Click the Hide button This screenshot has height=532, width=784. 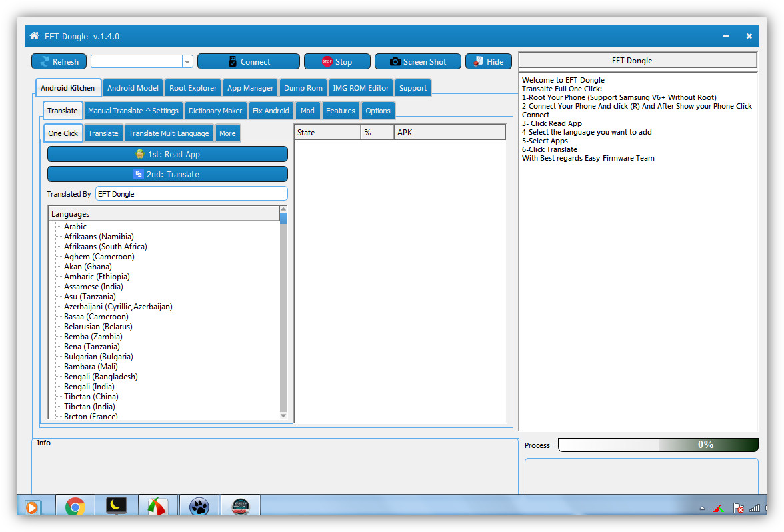click(489, 61)
